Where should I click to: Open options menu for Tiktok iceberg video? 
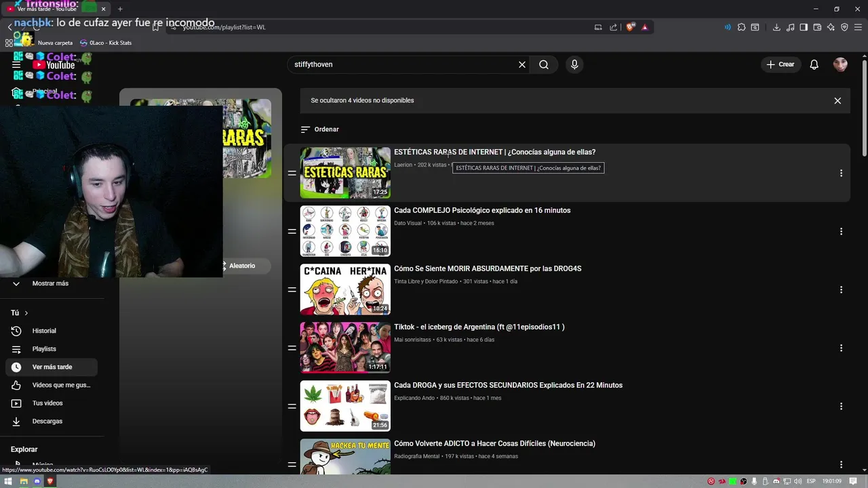[841, 348]
